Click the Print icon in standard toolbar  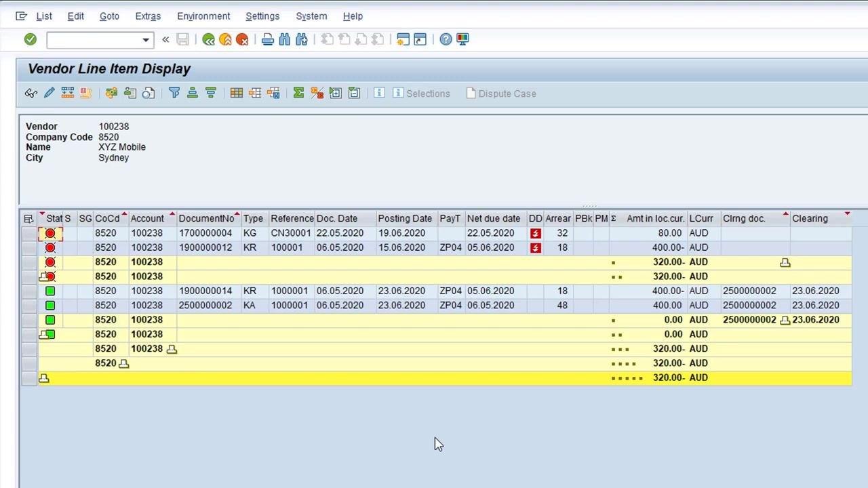[267, 40]
